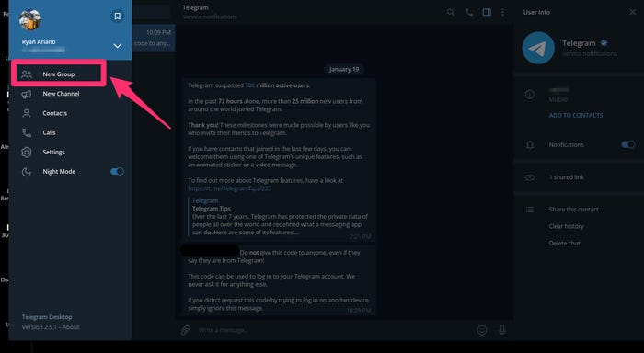Close the User Info panel
Image resolution: width=644 pixels, height=353 pixels.
click(x=633, y=12)
